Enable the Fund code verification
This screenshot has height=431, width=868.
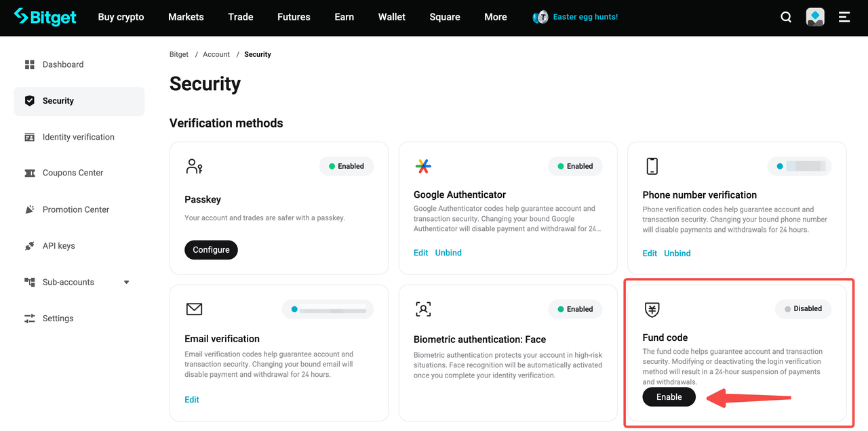tap(669, 396)
